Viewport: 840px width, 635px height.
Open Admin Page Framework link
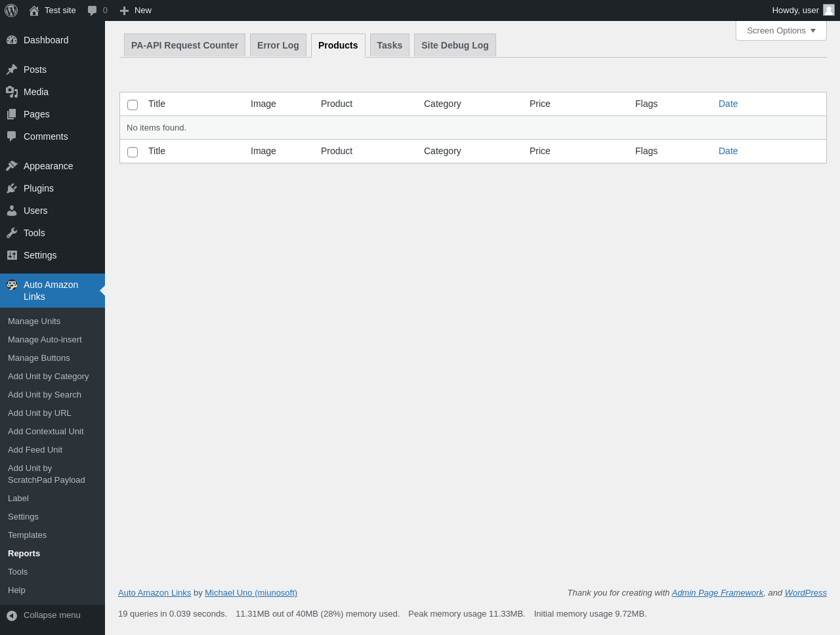pyautogui.click(x=717, y=593)
